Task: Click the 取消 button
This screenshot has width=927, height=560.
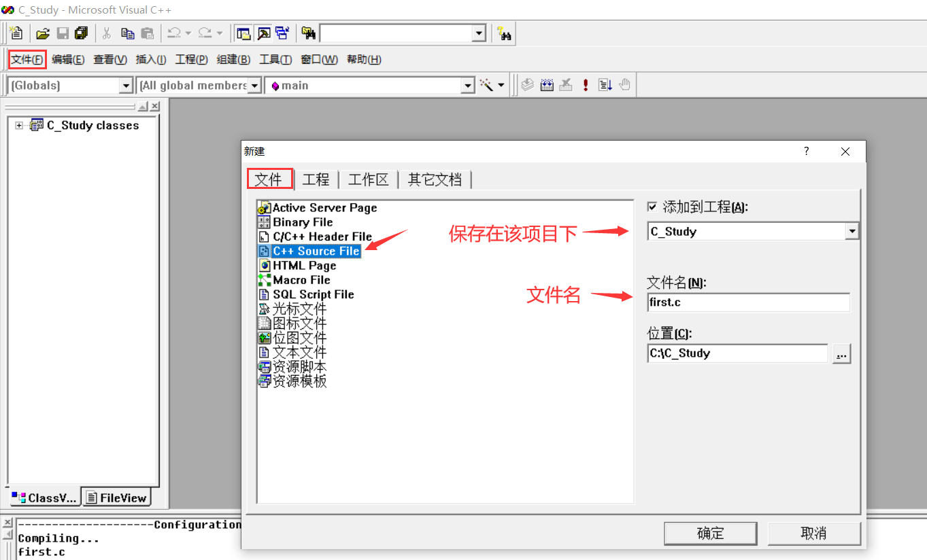Action: [814, 533]
